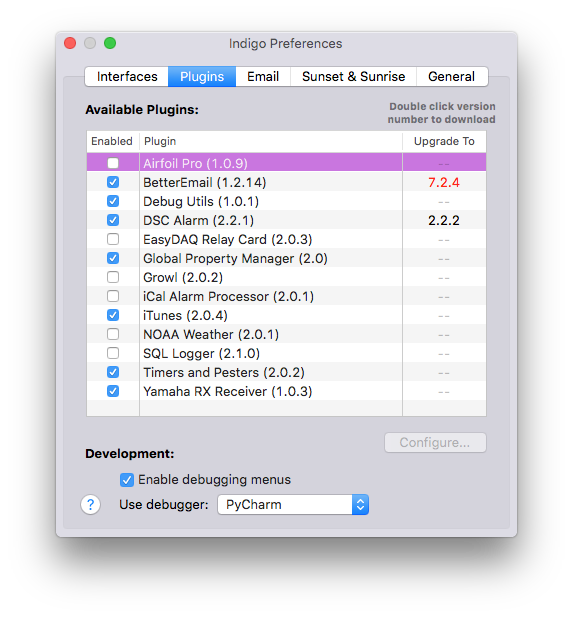Screen dimensions: 573x617
Task: Disable Yamaha RX Receiver checkbox
Action: coord(113,391)
